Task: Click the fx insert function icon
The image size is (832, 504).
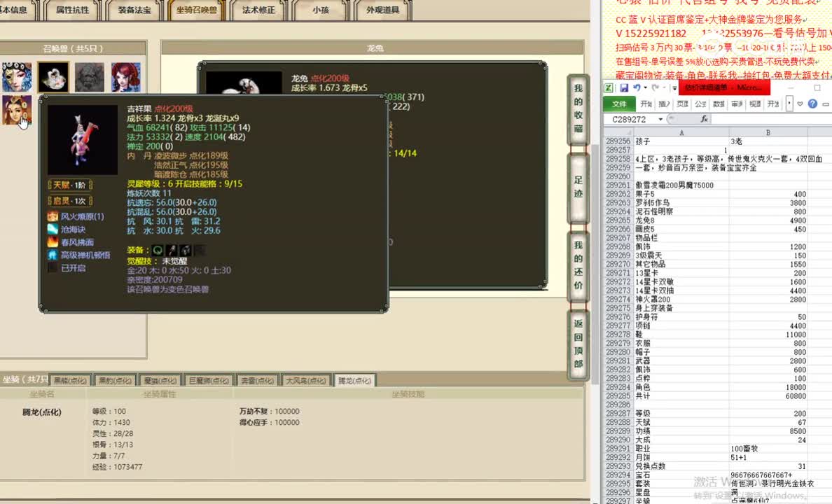Action: pos(704,119)
